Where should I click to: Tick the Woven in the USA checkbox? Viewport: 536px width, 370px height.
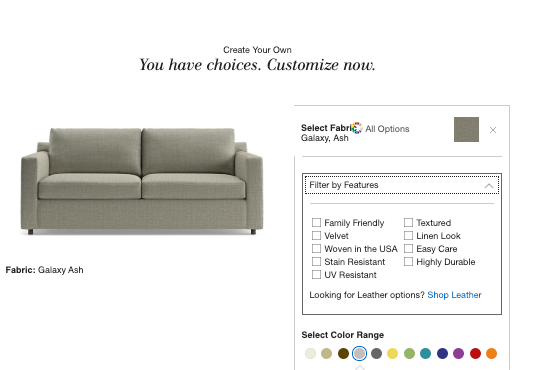[317, 249]
